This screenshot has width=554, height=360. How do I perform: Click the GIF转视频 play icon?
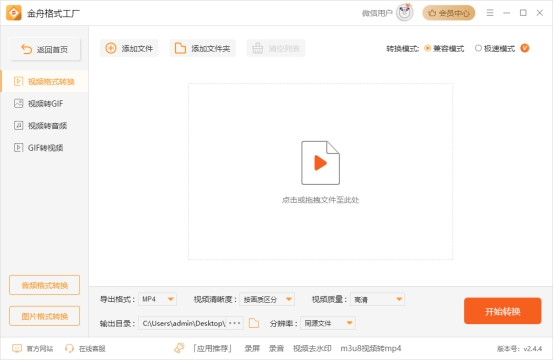18,148
